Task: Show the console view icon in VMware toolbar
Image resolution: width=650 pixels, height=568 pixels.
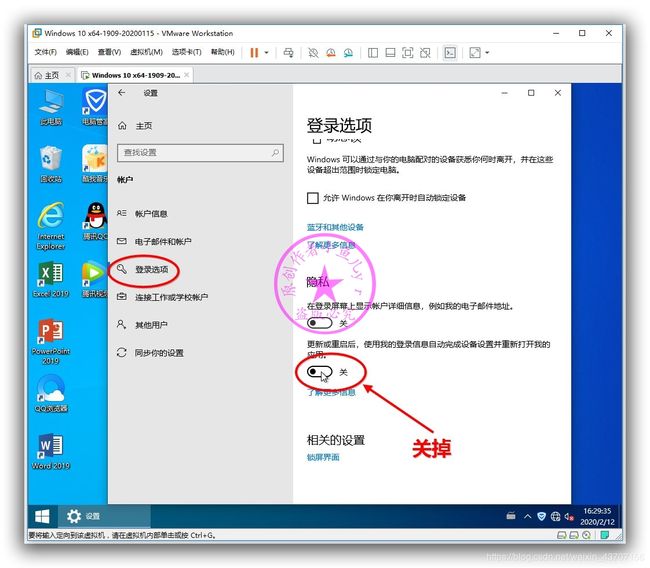Action: tap(450, 53)
